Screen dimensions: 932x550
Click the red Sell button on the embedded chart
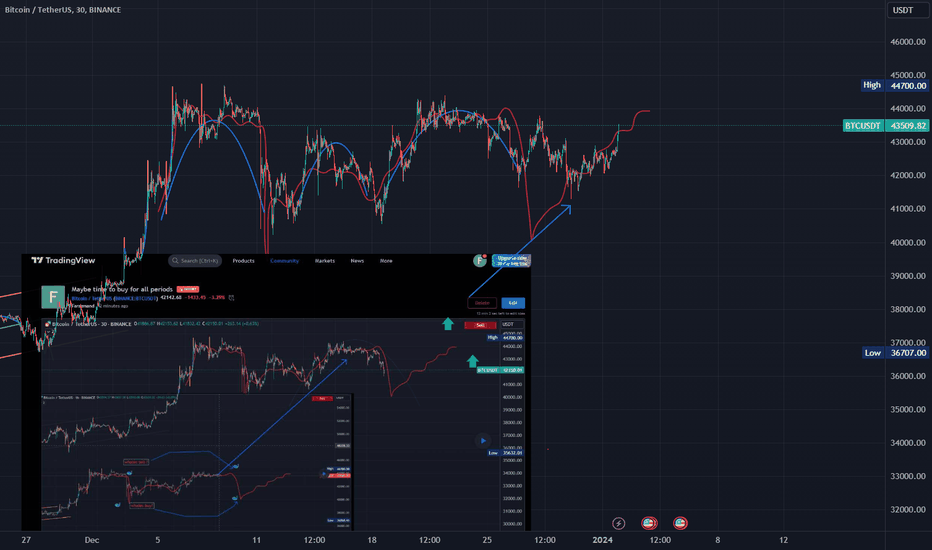[x=480, y=325]
